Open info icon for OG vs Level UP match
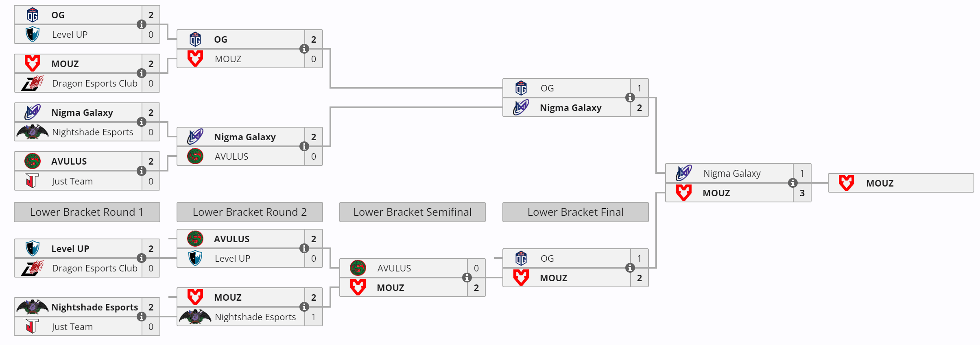Image resolution: width=980 pixels, height=345 pixels. (x=141, y=24)
